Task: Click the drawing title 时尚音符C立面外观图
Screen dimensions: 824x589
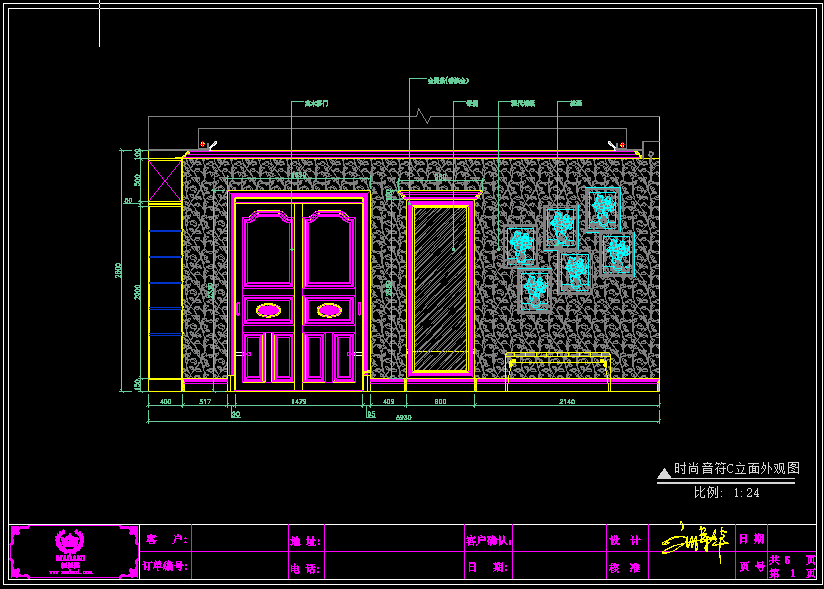Action: (737, 468)
